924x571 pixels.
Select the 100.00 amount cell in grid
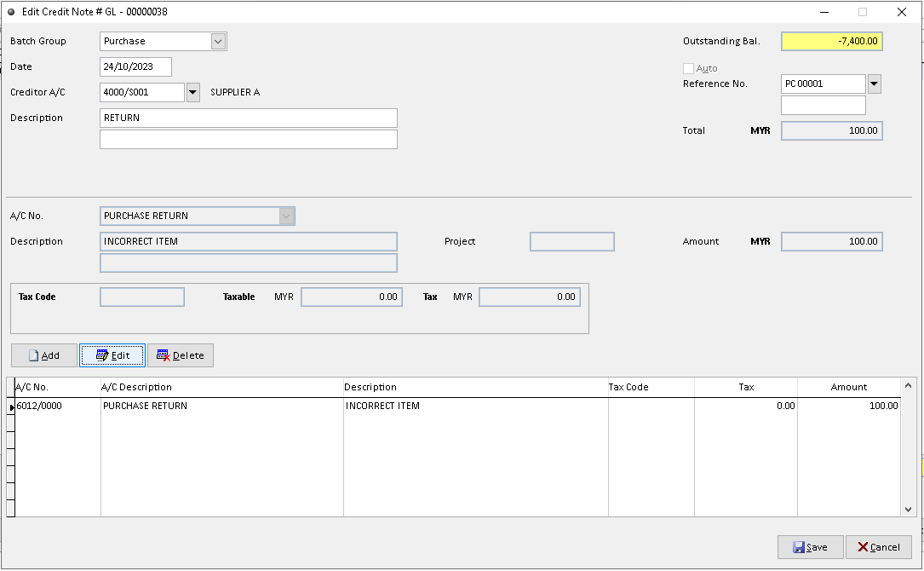coord(848,406)
